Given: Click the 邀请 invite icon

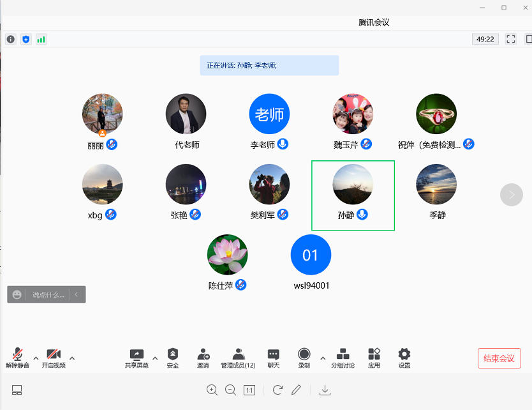Looking at the screenshot, I should coord(203,358).
